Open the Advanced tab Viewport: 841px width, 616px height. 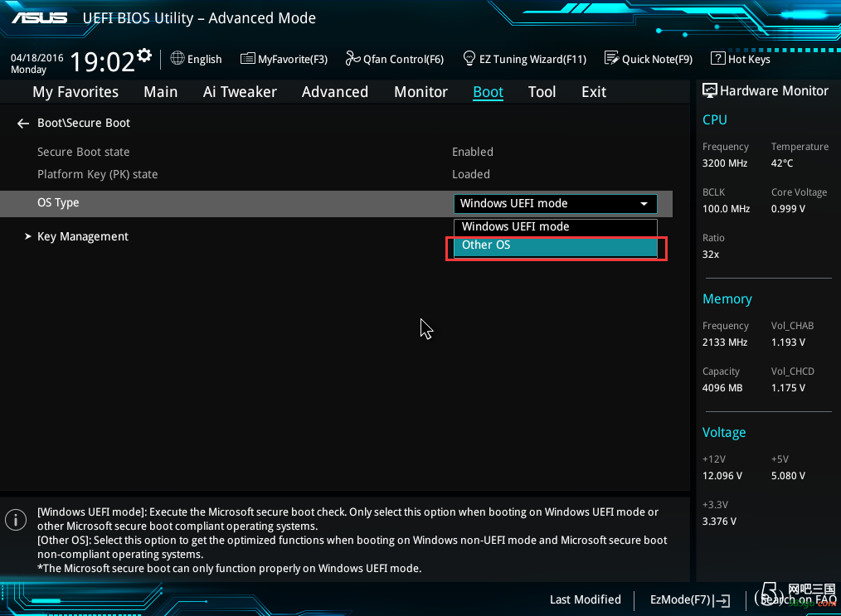pyautogui.click(x=335, y=92)
